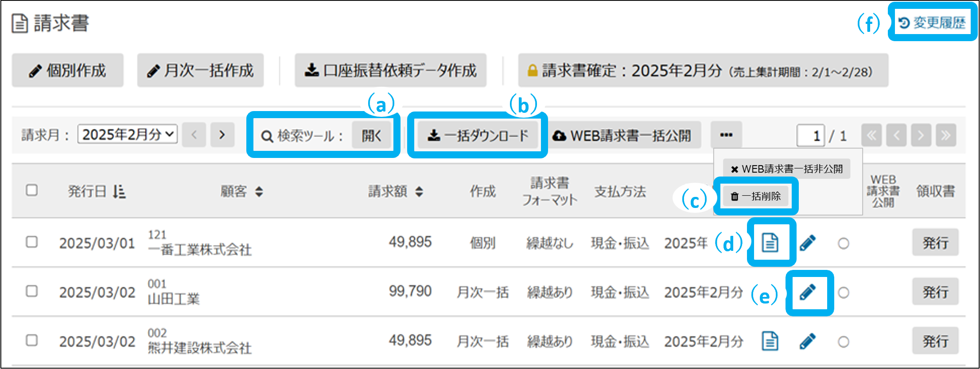The image size is (980, 369).
Task: Jump to last page double-arrow
Action: (x=945, y=135)
